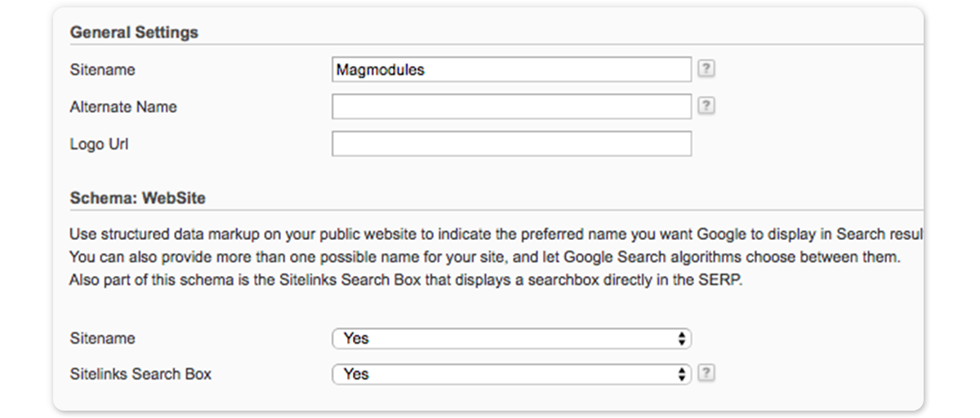This screenshot has width=980, height=418.
Task: Click the Sitename label under Schema: WebSite
Action: click(x=103, y=338)
